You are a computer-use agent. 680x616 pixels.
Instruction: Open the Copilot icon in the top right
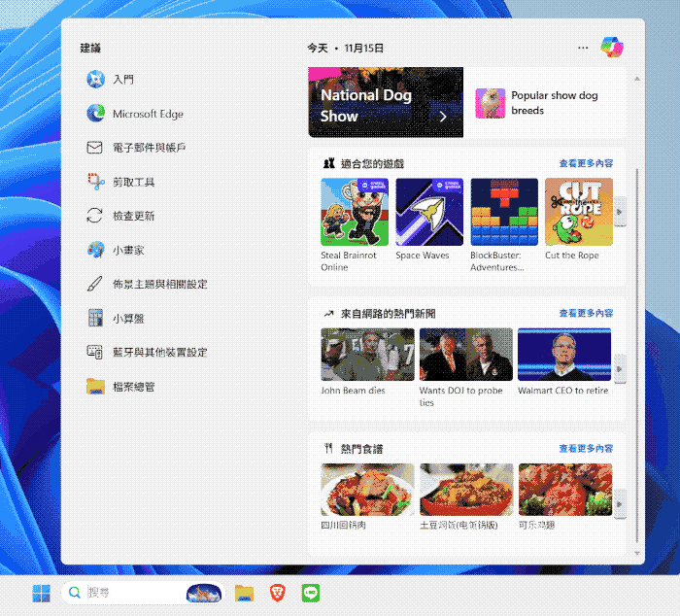coord(611,47)
